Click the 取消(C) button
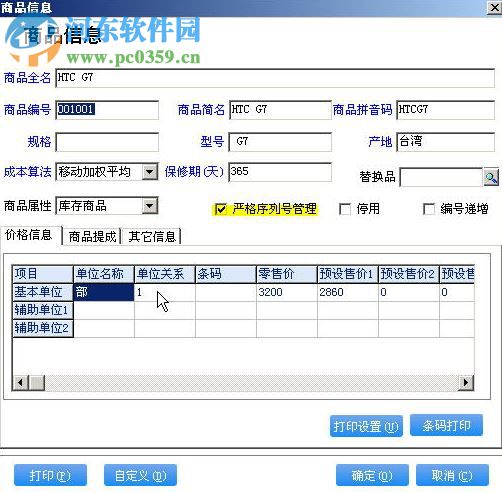The width and height of the screenshot is (502, 492). (x=452, y=475)
